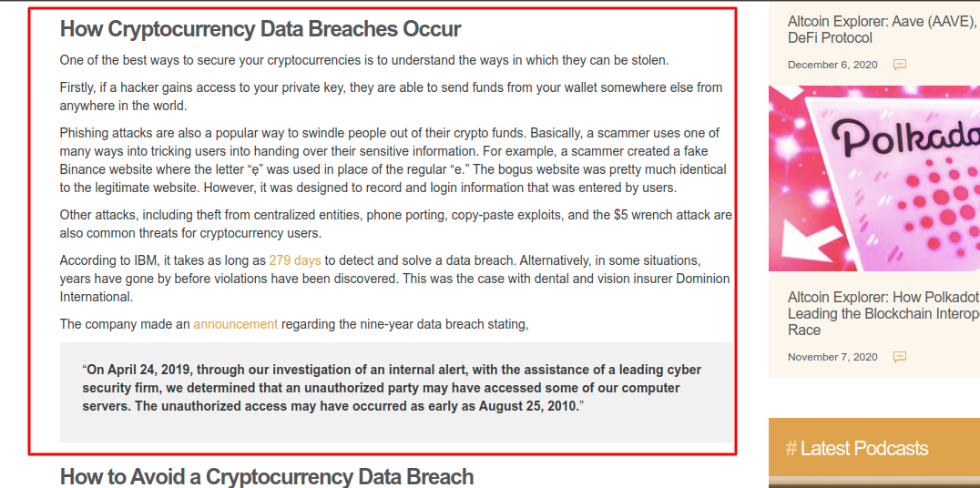Click the pink Polkadot article thumbnail

pyautogui.click(x=874, y=178)
